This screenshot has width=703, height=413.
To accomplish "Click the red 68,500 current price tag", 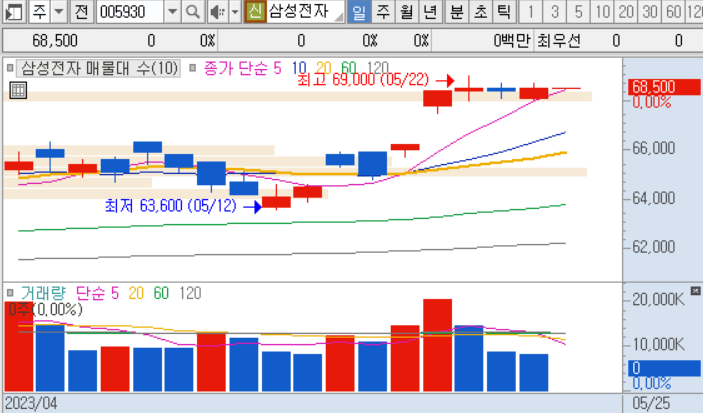I will click(664, 87).
